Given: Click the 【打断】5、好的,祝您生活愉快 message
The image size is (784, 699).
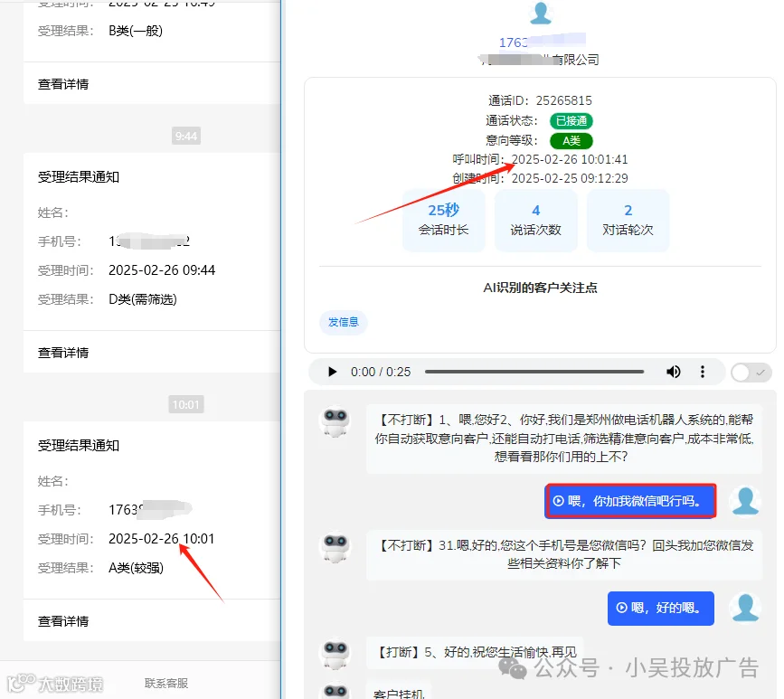Looking at the screenshot, I should coord(476,653).
